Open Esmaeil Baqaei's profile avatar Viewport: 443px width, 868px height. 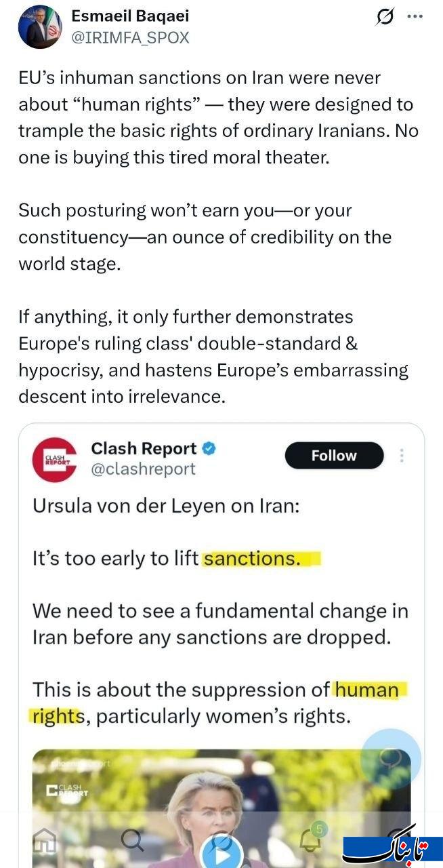coord(40,27)
